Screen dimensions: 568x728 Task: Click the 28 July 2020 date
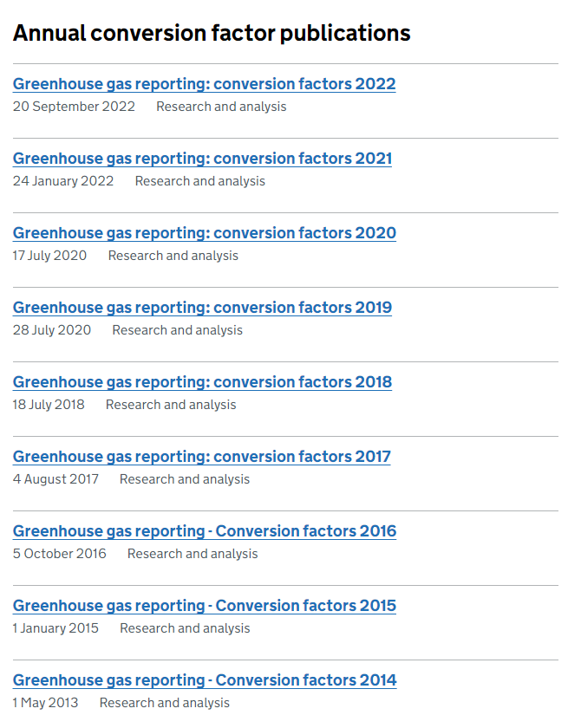(52, 330)
